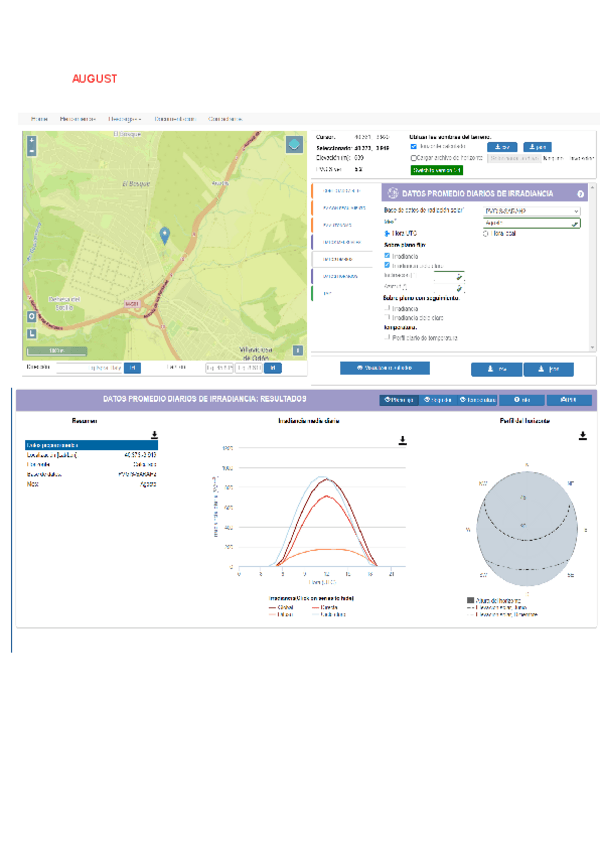Image resolution: width=600 pixels, height=848 pixels.
Task: Toggle the calculated horizon checkbox
Action: pyautogui.click(x=414, y=146)
